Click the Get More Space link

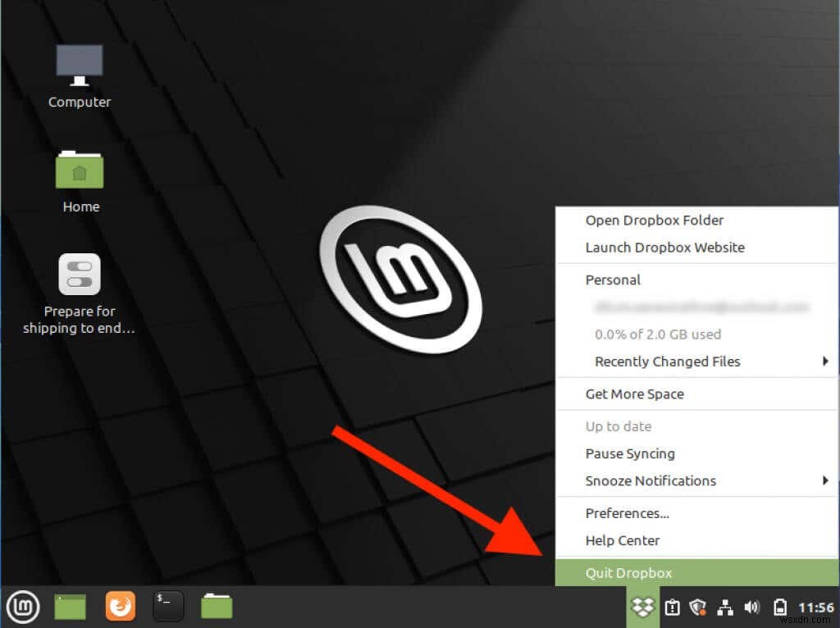tap(634, 394)
